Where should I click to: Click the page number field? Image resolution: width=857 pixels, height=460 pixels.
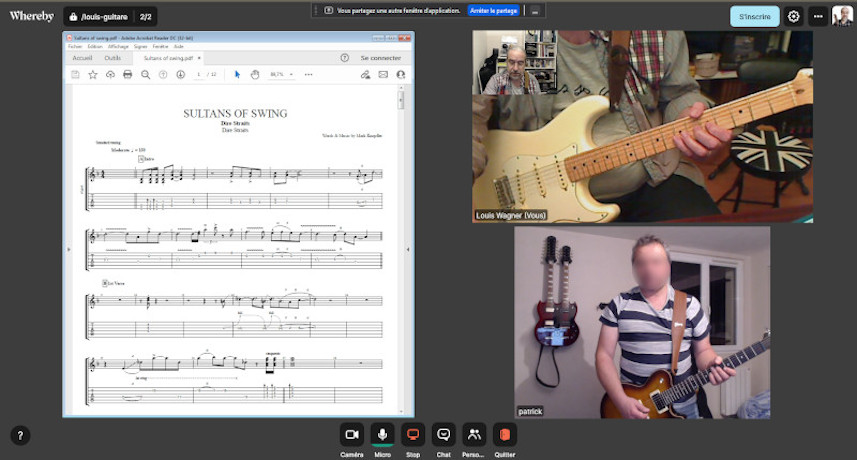pos(199,74)
